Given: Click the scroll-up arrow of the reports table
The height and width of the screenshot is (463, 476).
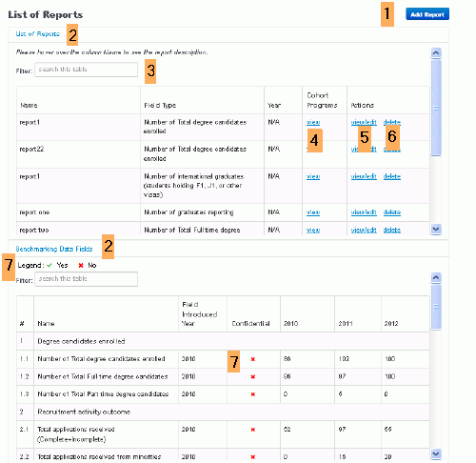Looking at the screenshot, I should click(x=436, y=52).
